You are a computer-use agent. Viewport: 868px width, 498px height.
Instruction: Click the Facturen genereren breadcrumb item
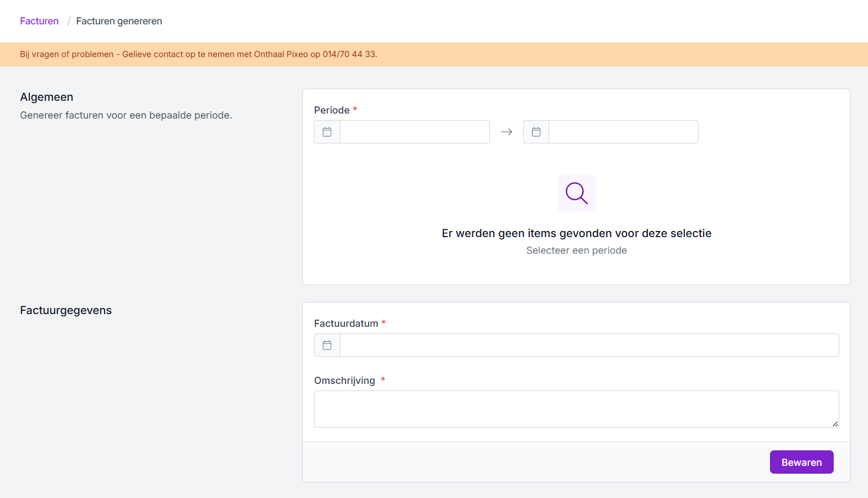pyautogui.click(x=119, y=21)
